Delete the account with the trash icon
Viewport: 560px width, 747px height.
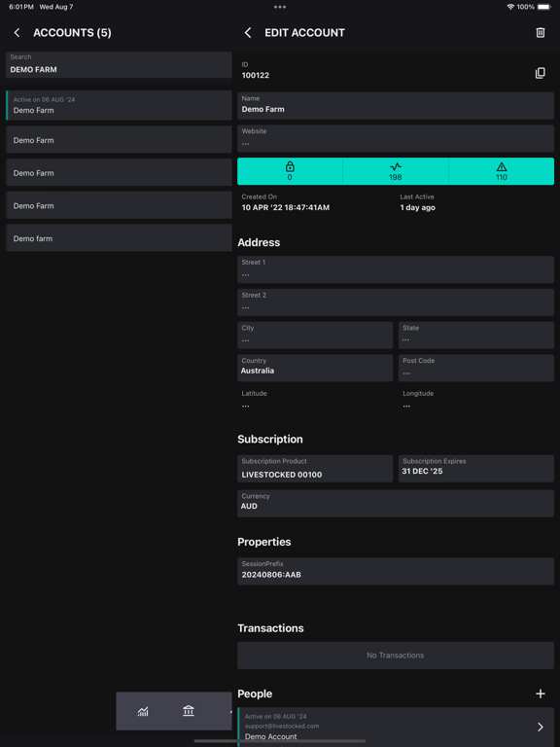point(540,32)
